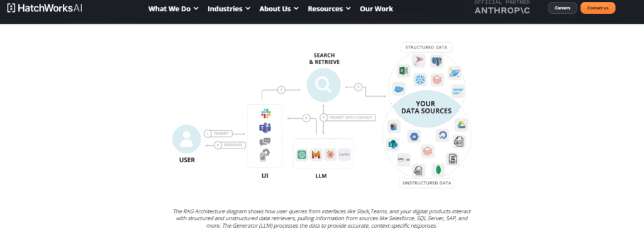This screenshot has height=234, width=644.
Task: Click the blue hexagon icon in unstructured data
Action: [x=414, y=136]
